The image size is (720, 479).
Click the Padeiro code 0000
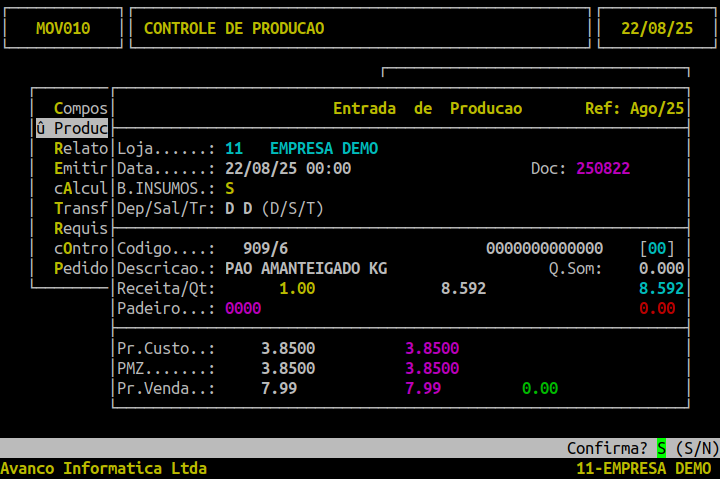[243, 308]
